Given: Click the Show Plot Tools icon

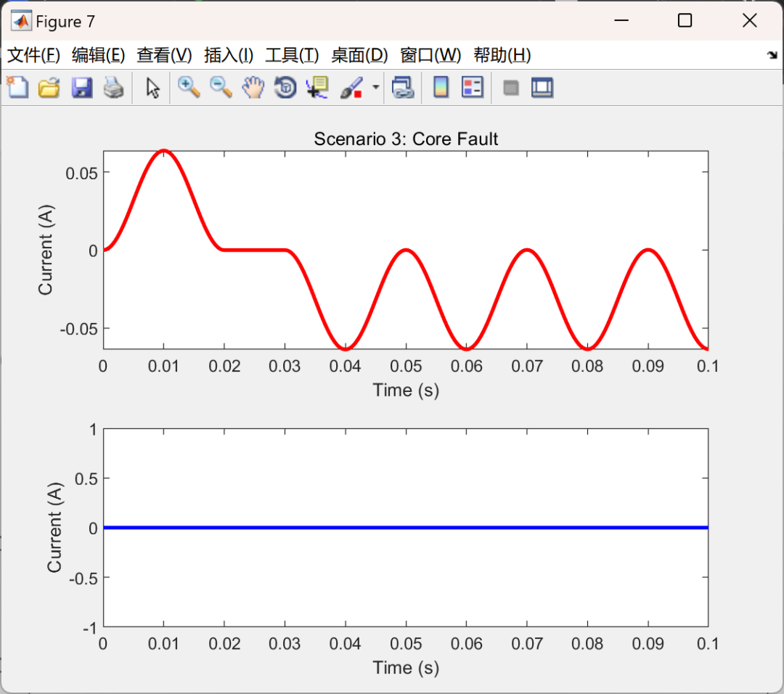Looking at the screenshot, I should pyautogui.click(x=542, y=88).
